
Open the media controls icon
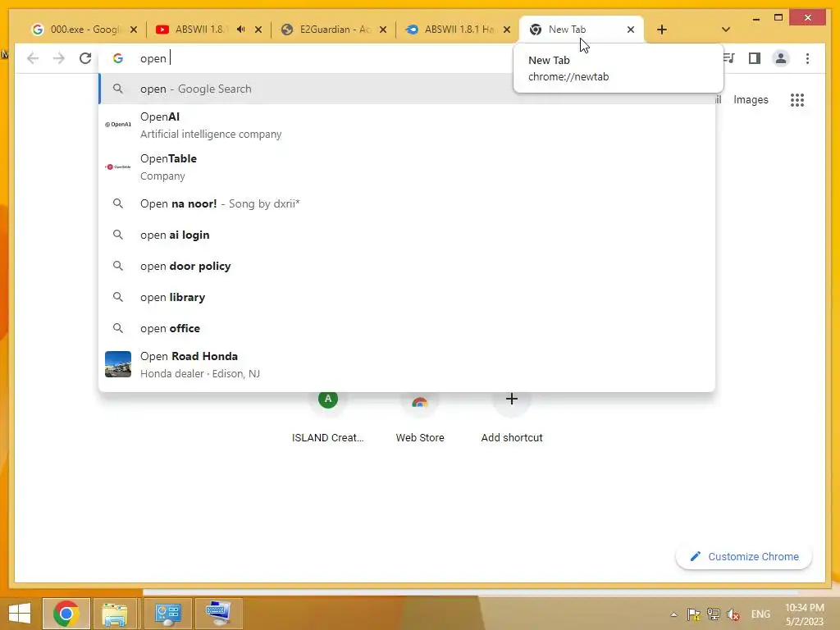[x=728, y=58]
